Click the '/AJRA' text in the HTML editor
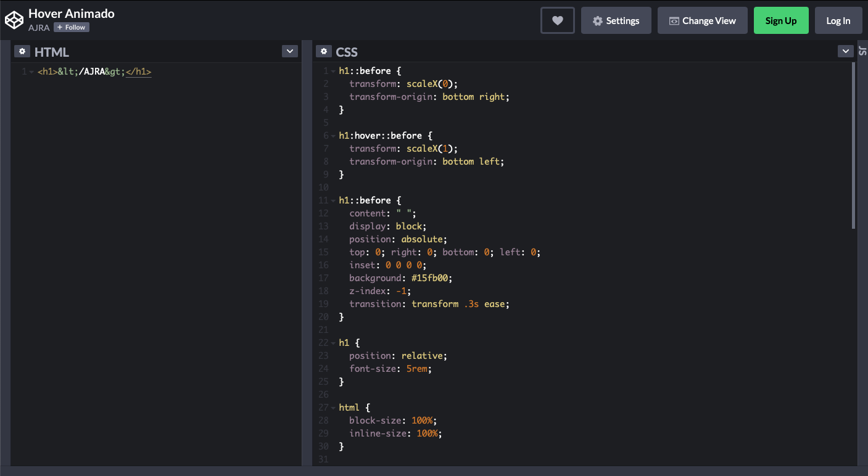The image size is (868, 476). 91,72
